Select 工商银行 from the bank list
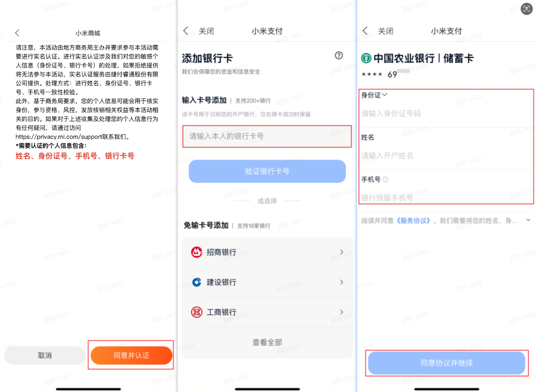Viewport: 536px width, 392px height. (x=267, y=312)
